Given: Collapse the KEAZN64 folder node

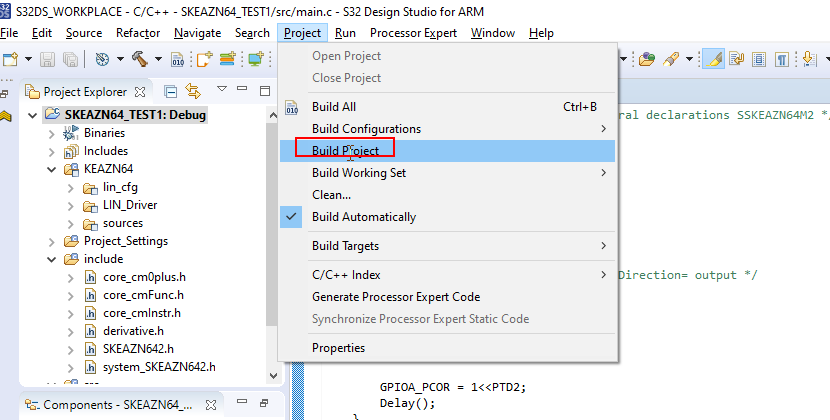Looking at the screenshot, I should click(51, 169).
